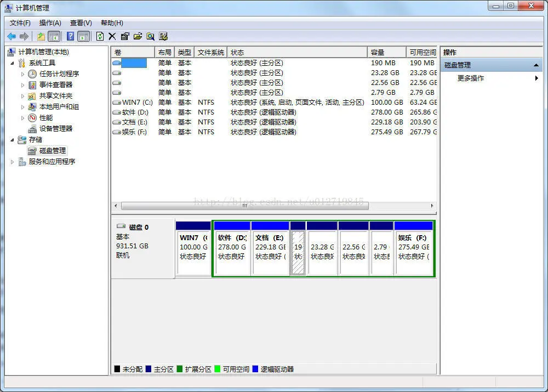Click the black X Delete icon

pos(112,36)
